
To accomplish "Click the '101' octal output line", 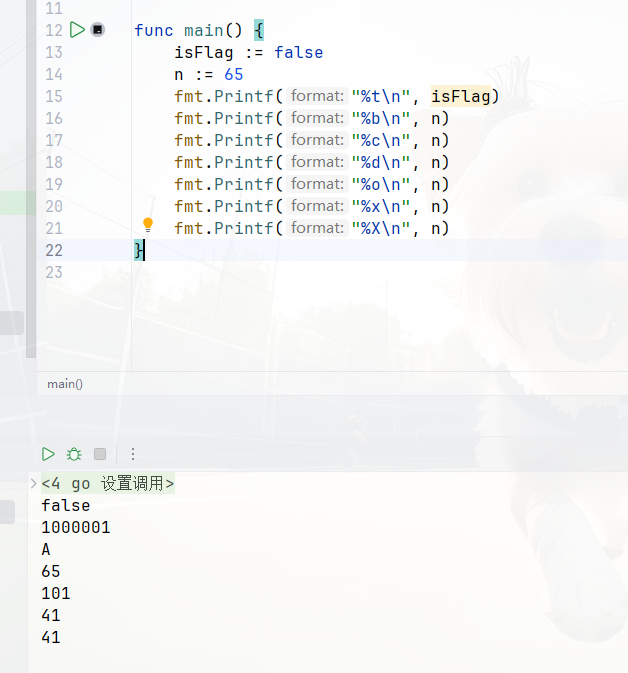I will (56, 594).
